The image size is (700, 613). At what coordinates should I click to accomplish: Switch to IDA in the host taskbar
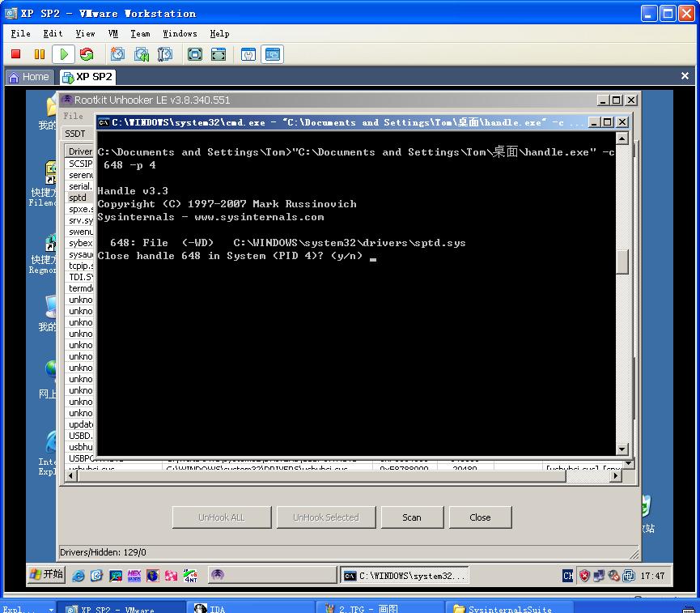coord(252,607)
